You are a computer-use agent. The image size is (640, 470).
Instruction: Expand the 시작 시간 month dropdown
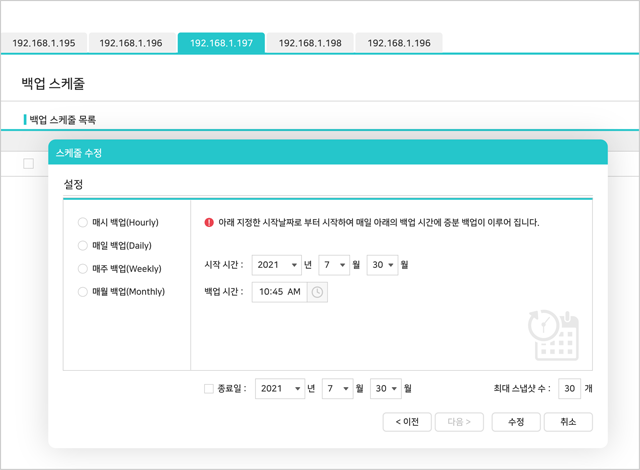coord(335,265)
